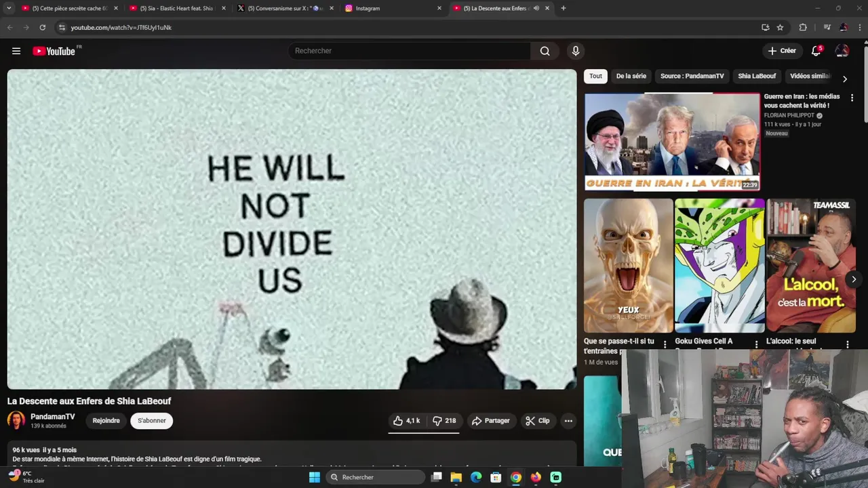Open the tab search dropdown arrow
Viewport: 868px width, 488px height.
click(x=9, y=8)
